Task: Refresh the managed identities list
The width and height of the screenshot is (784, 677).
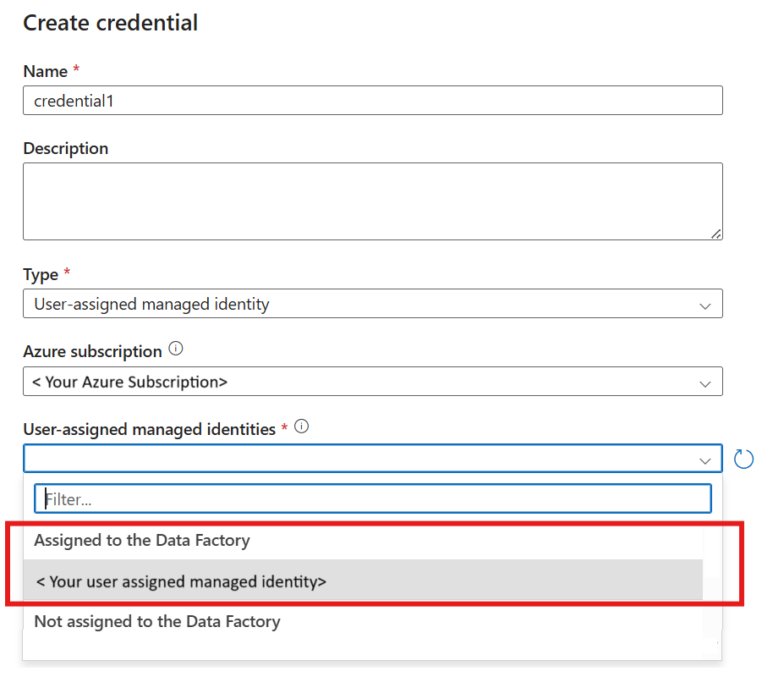Action: click(743, 459)
